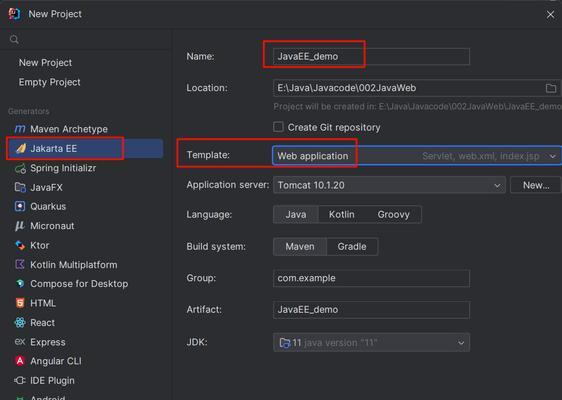This screenshot has height=400, width=562.
Task: Click the Spring Initializr icon
Action: (x=20, y=168)
